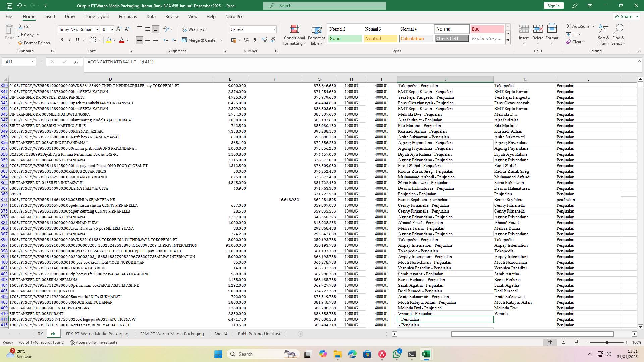Screen dimensions: 644x362
Task: Toggle italic formatting
Action: tap(70, 40)
